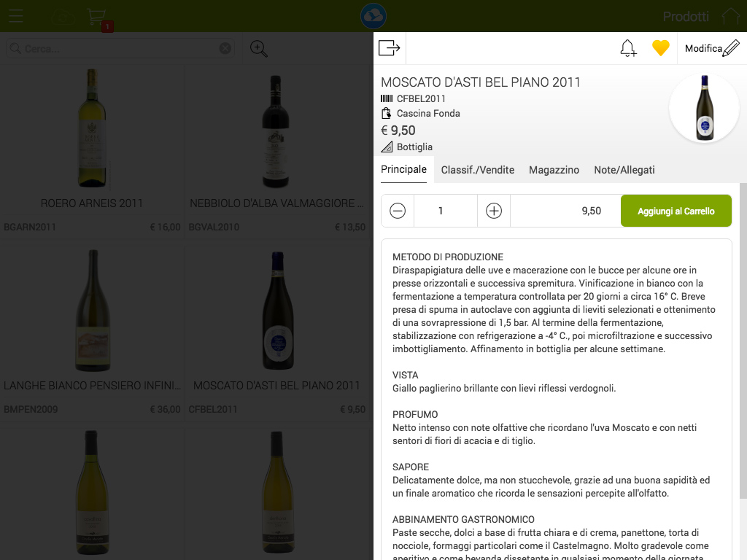Image resolution: width=747 pixels, height=560 pixels.
Task: Click the VISTA heading
Action: coord(406,375)
